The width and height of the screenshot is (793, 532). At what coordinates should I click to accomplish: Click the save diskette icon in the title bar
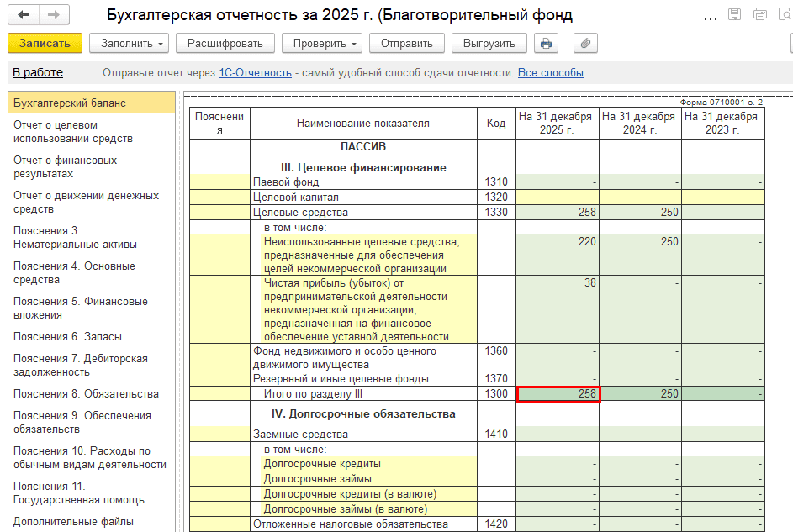pos(734,15)
